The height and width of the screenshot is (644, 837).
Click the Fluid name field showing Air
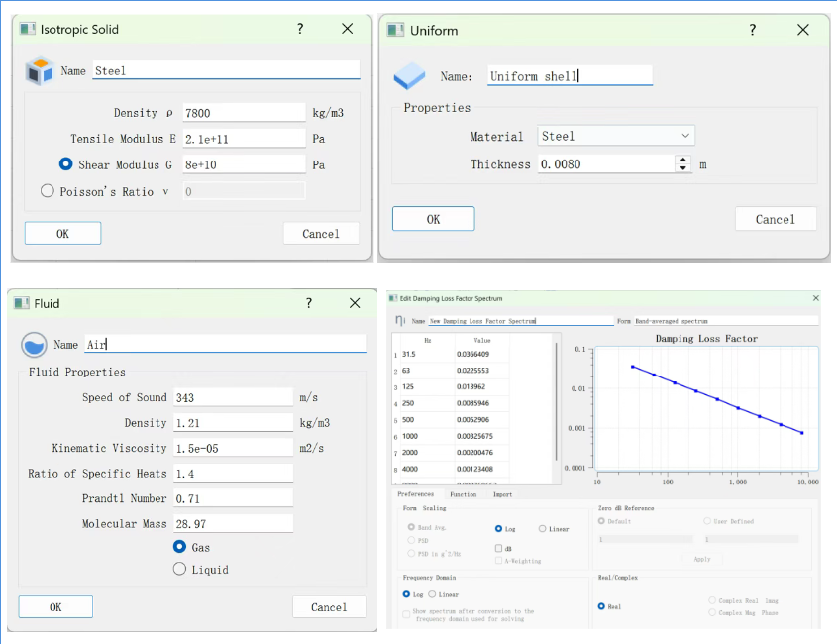tap(226, 344)
